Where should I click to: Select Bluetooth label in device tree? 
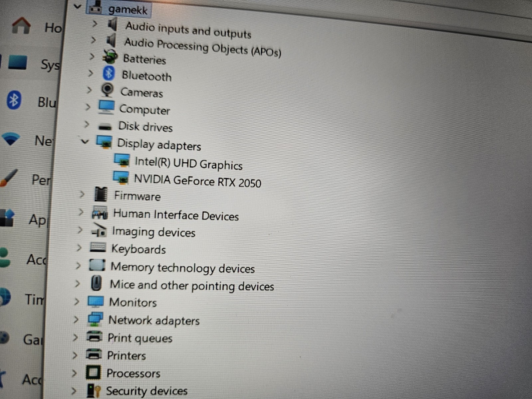point(147,76)
